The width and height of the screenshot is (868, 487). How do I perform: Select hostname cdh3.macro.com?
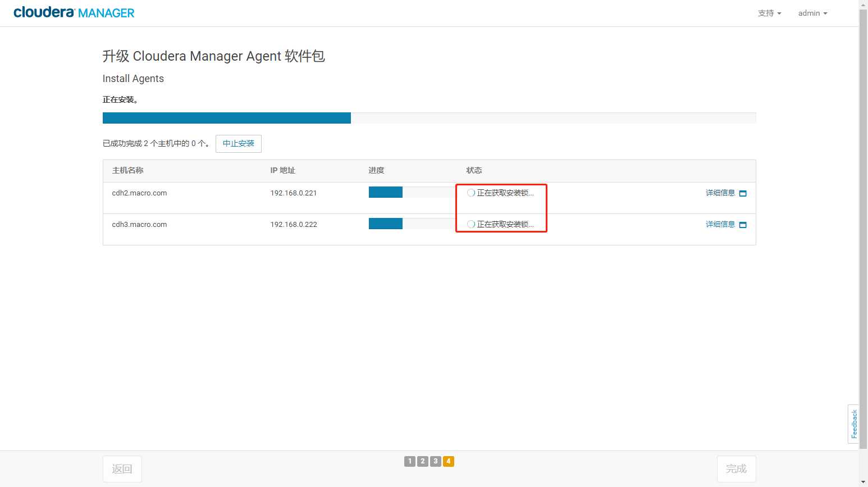click(x=139, y=224)
